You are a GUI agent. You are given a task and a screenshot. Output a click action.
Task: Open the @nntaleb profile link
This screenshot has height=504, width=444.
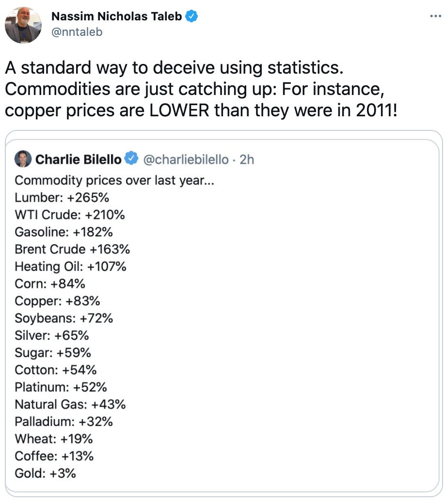[x=76, y=32]
